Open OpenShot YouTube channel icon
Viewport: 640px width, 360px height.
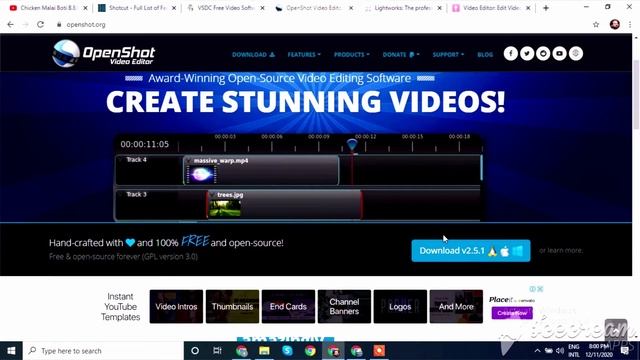coord(560,53)
